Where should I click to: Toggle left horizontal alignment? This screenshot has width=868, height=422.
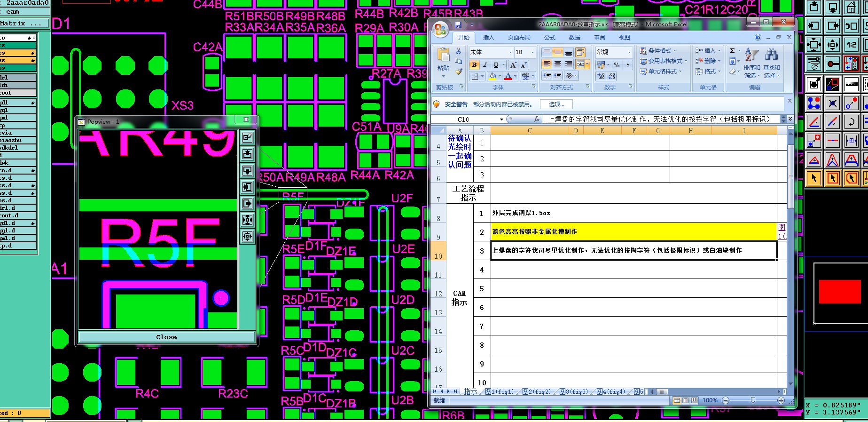547,64
